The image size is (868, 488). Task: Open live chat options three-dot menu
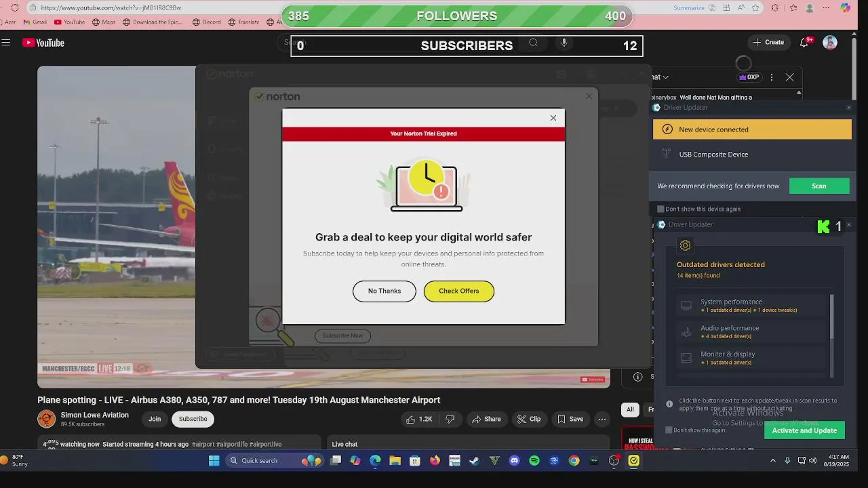coord(772,77)
